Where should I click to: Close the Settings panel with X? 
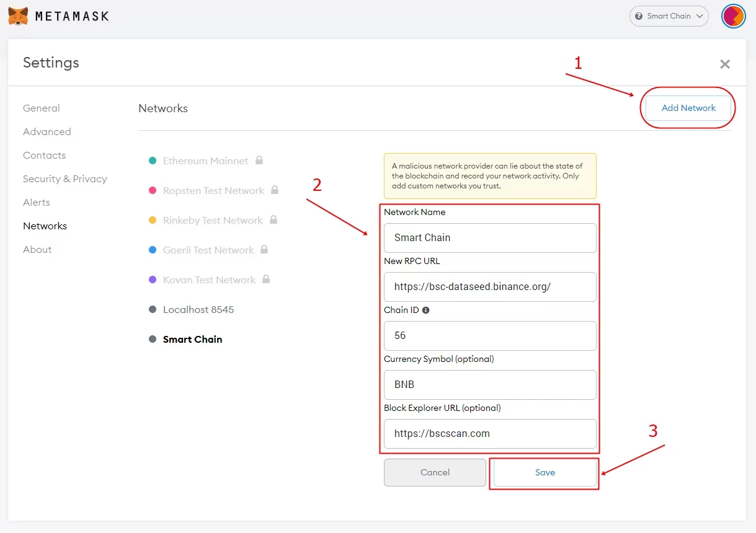tap(724, 64)
